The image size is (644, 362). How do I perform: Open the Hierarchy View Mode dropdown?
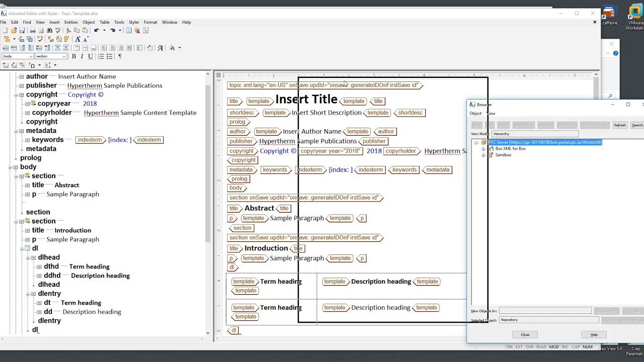[535, 134]
